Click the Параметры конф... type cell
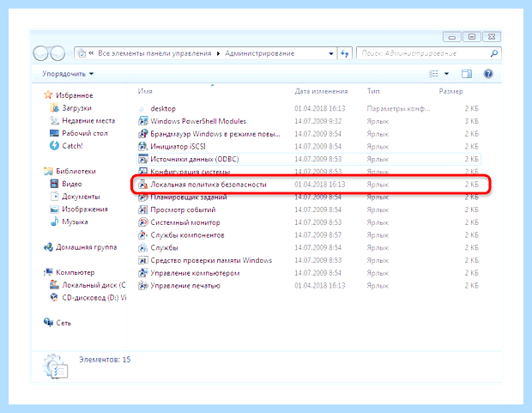532x413 pixels. pyautogui.click(x=398, y=109)
